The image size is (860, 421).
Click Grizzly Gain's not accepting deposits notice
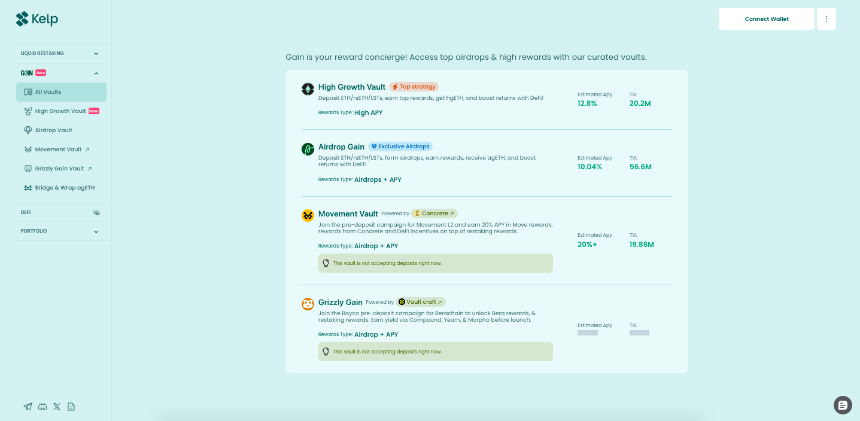pos(435,351)
